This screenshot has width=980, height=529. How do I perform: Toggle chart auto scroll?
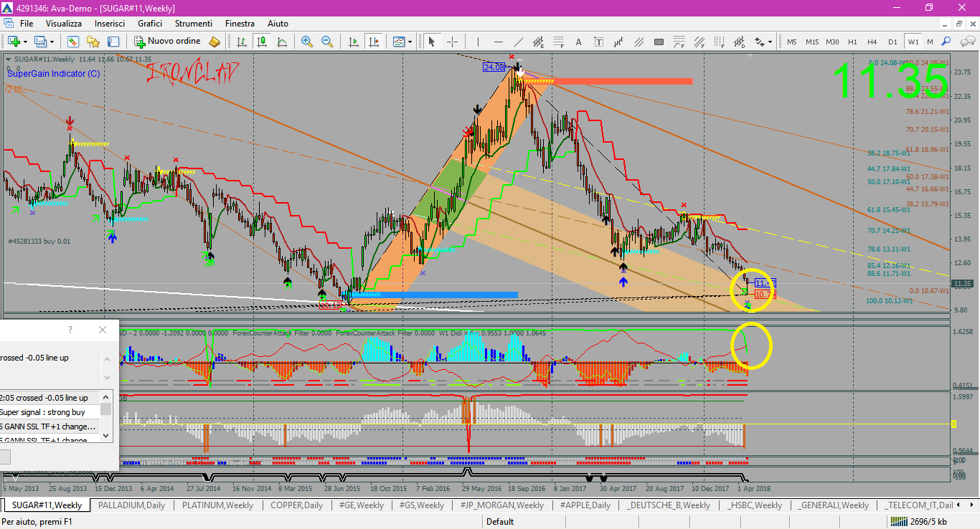(352, 42)
